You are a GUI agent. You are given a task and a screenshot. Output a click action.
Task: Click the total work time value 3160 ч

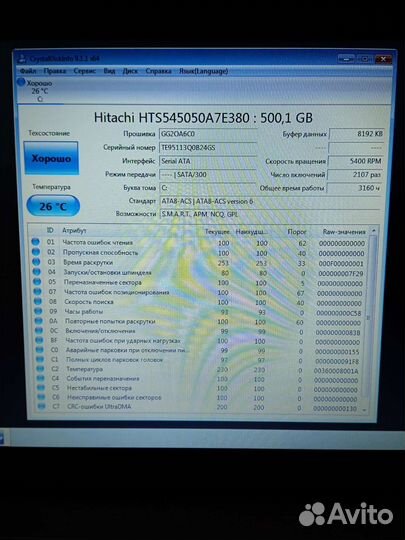point(355,188)
